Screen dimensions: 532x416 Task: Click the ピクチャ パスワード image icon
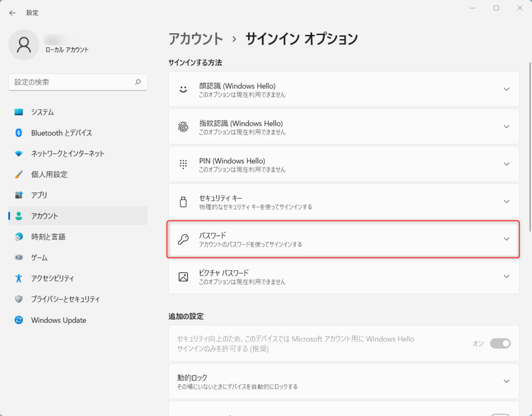(183, 277)
